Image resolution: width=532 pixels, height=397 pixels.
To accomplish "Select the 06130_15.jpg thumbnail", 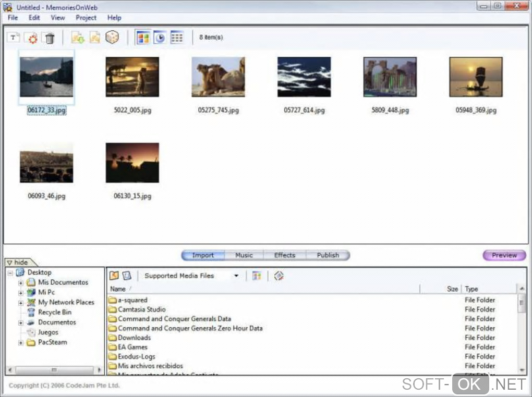I will click(x=132, y=163).
